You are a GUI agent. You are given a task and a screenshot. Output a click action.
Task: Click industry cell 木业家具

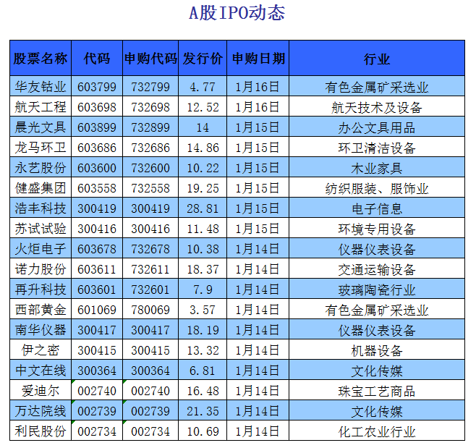[377, 168]
